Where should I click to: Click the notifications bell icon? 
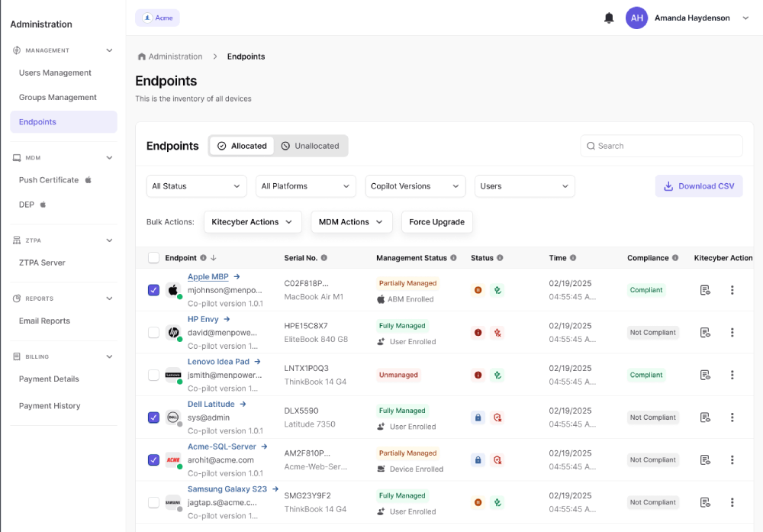tap(609, 18)
